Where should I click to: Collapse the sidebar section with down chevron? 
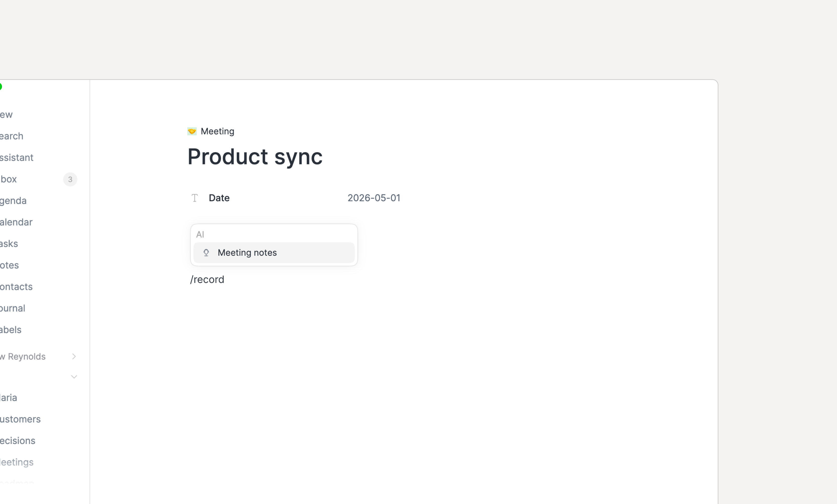click(x=74, y=377)
